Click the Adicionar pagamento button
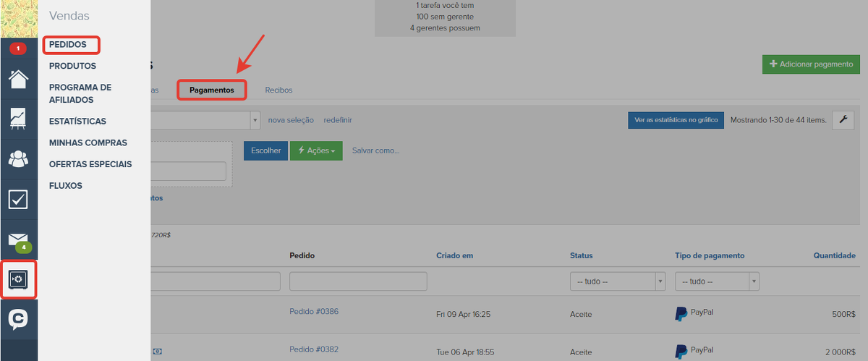The image size is (868, 361). [x=810, y=64]
